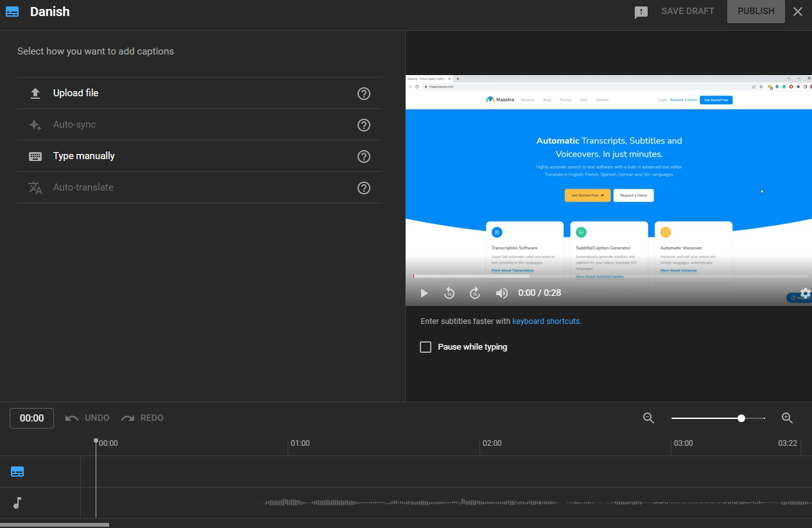812x528 pixels.
Task: Select the Upload file option
Action: coord(200,93)
